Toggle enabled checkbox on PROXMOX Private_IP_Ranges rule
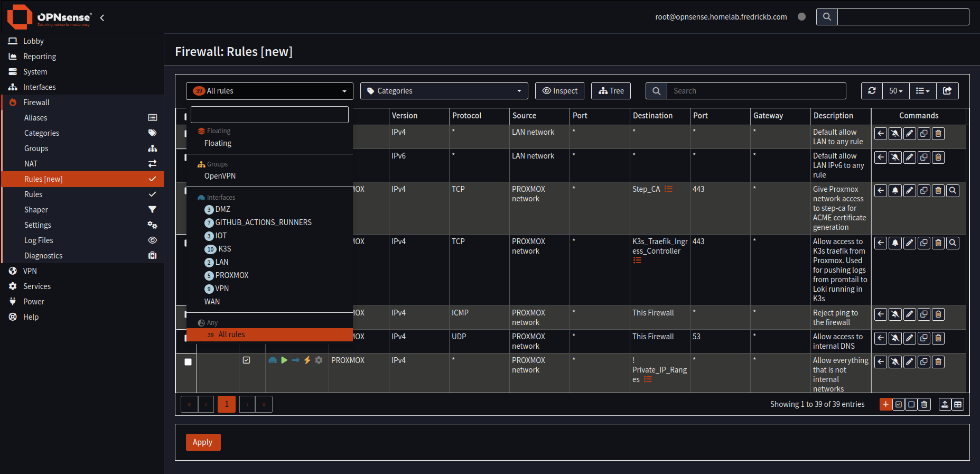Screen dimensions: 980x474 click(246, 360)
